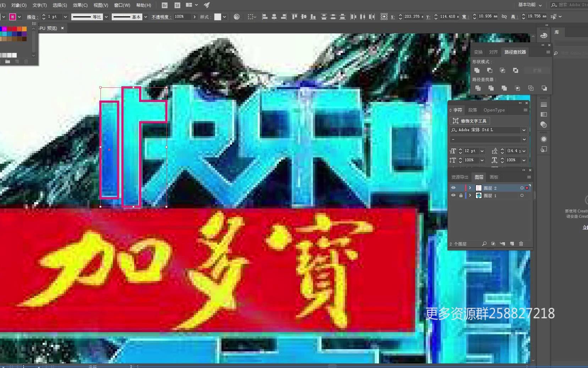Open graphic style 样式 dropdown arrow
588x368 pixels.
pos(225,17)
